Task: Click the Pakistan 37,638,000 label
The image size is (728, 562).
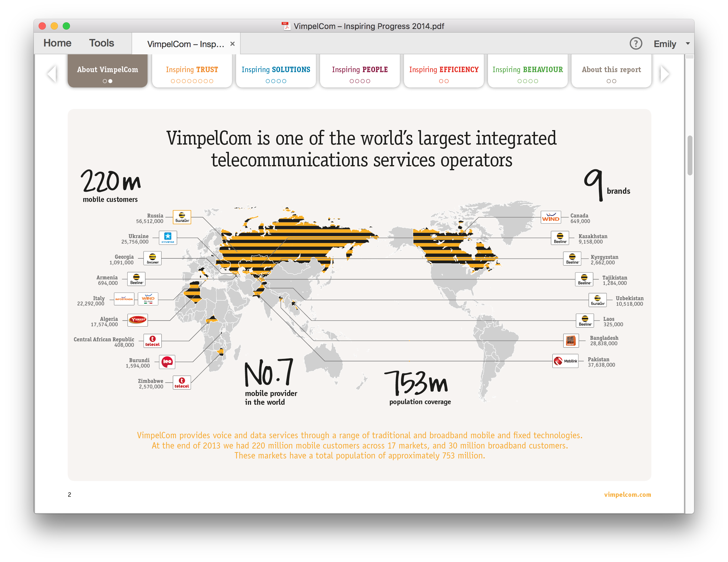Action: tap(601, 362)
